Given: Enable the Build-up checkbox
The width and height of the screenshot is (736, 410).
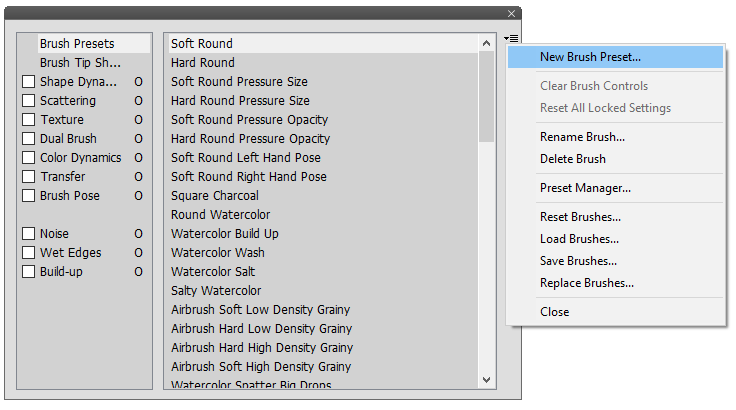Looking at the screenshot, I should point(28,272).
